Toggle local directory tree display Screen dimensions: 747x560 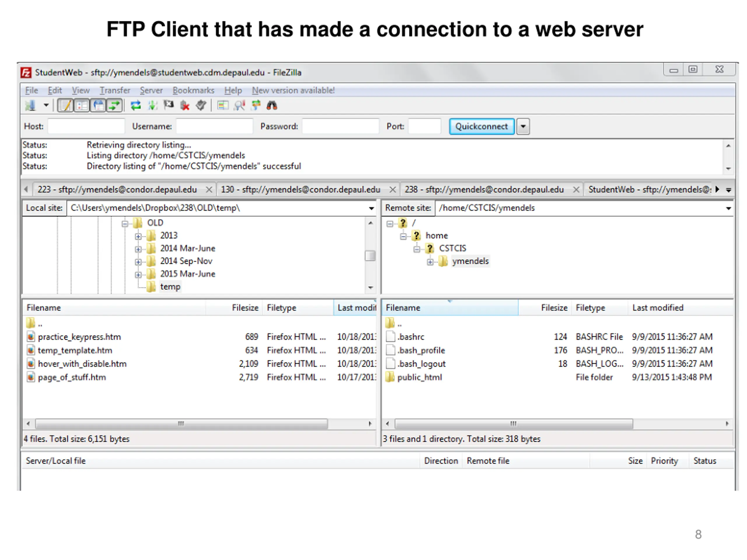click(81, 106)
